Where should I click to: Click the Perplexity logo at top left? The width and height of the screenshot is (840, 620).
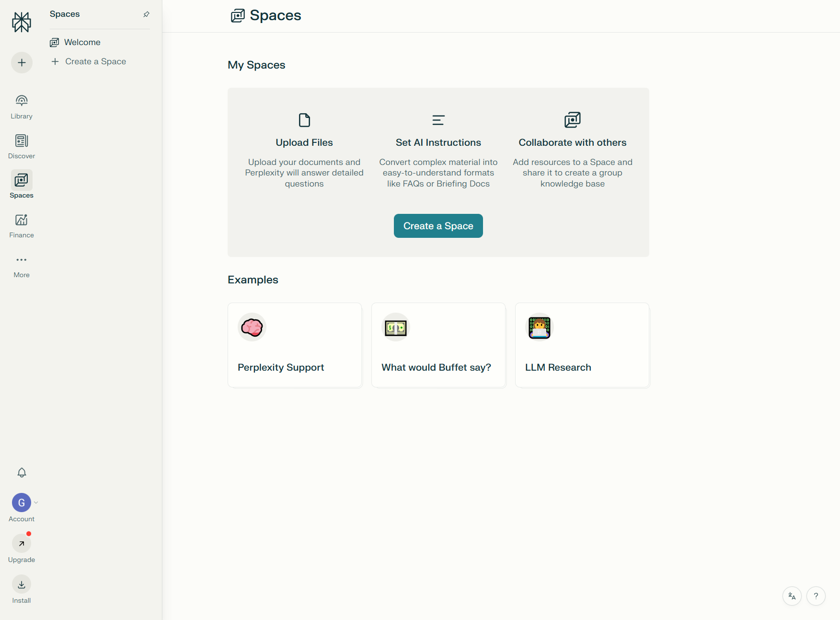pos(21,22)
